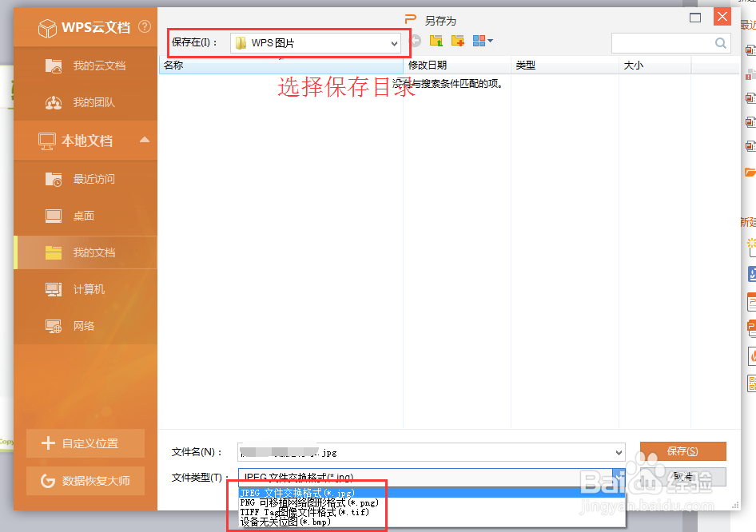The image size is (756, 532).
Task: Maximize the Save As dialog
Action: [695, 18]
